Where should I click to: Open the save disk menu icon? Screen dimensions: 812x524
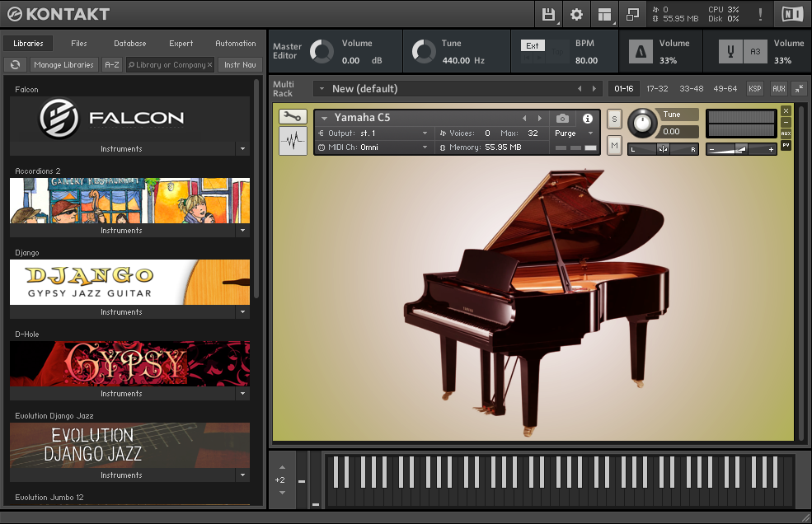coord(548,15)
